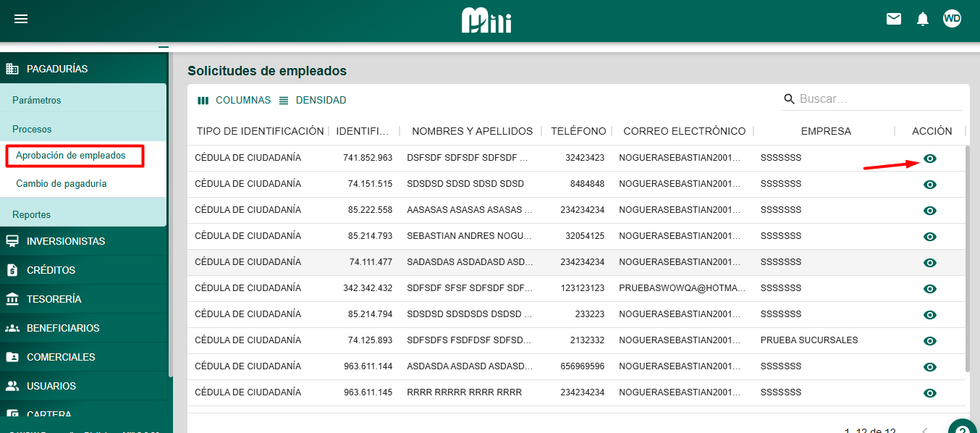Viewport: 980px width, 433px height.
Task: Sort by NOMBRES Y APELLIDOS column header
Action: 472,131
